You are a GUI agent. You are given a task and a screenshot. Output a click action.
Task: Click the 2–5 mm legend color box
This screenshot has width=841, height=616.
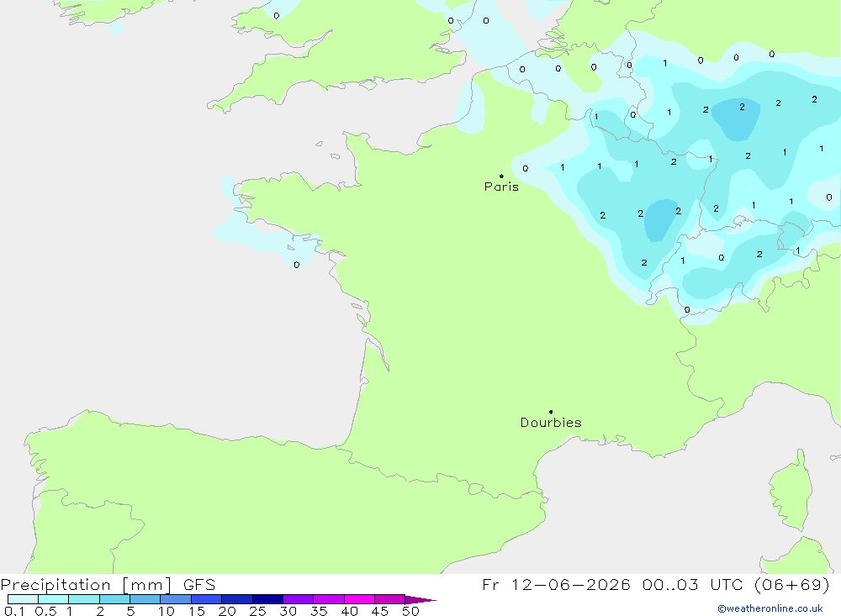(x=114, y=599)
